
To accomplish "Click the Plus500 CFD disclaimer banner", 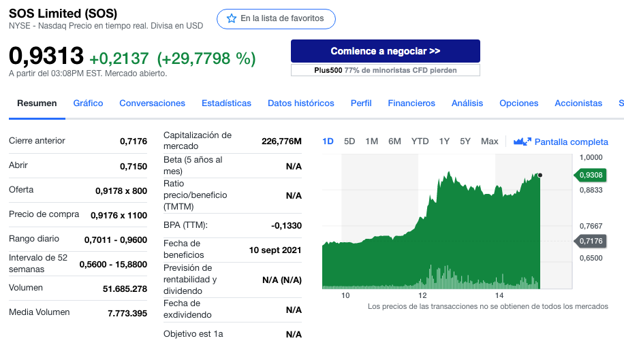I will tap(385, 70).
